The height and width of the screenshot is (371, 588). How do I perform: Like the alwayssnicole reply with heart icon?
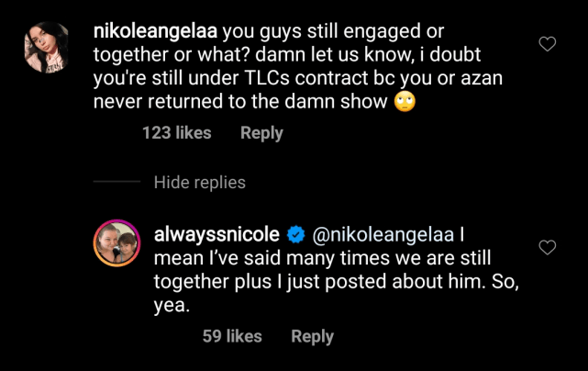click(x=548, y=247)
